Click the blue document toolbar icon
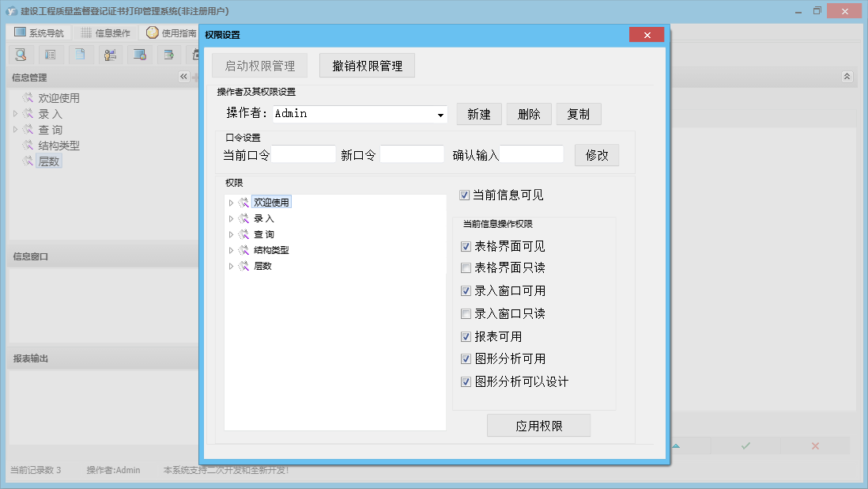This screenshot has height=489, width=868. pyautogui.click(x=81, y=55)
